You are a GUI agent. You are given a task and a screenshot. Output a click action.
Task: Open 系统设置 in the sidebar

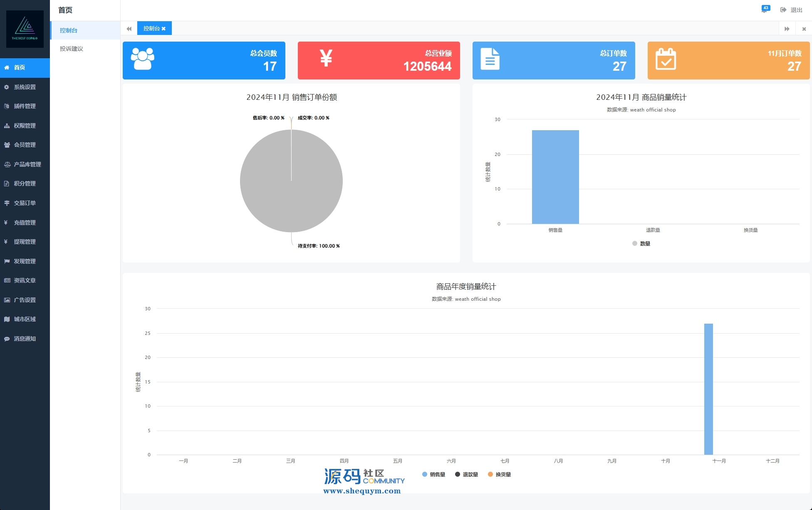(25, 87)
